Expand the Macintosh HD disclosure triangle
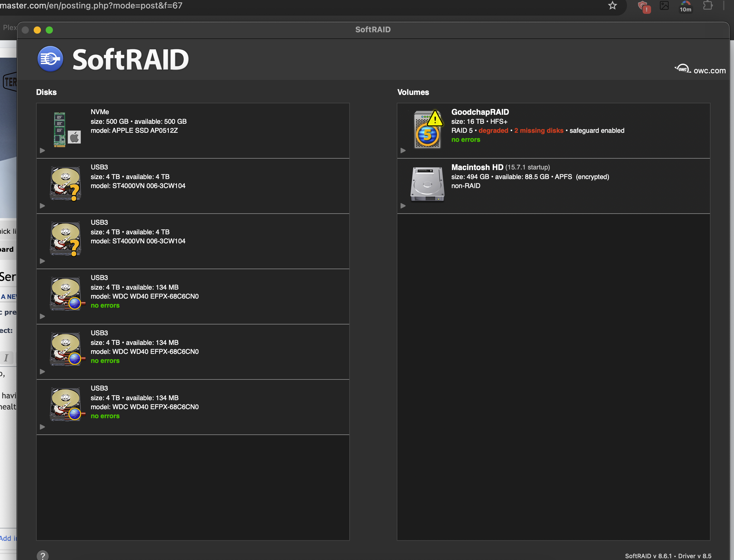 (403, 206)
